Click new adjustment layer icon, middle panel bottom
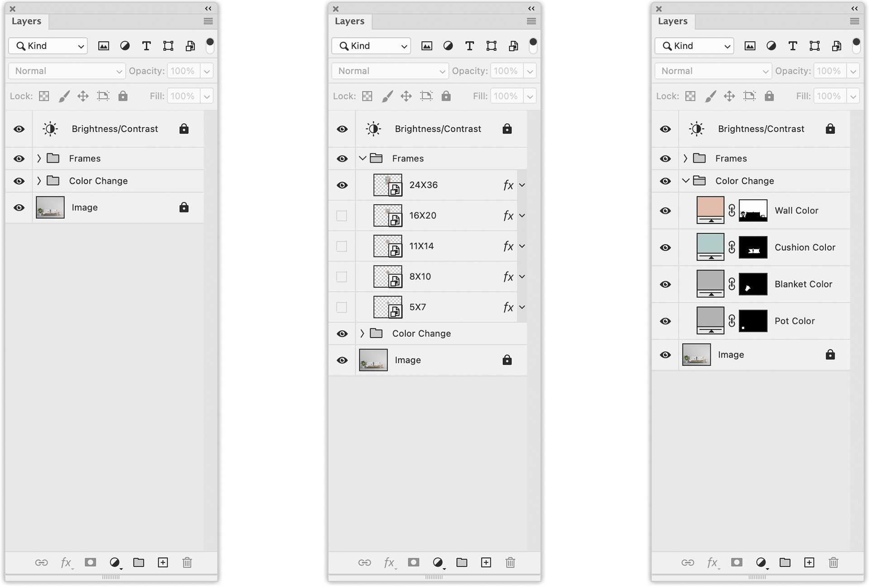The height and width of the screenshot is (588, 869). point(438,563)
